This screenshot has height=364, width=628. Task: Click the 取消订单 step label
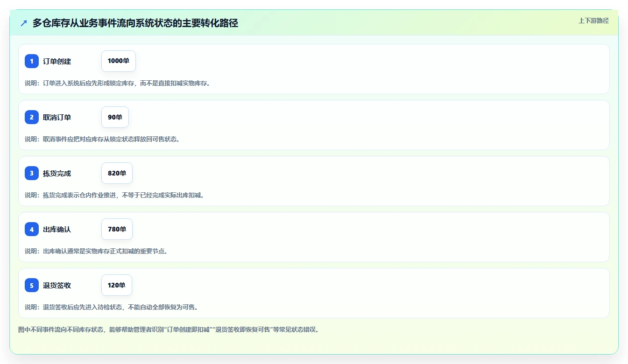pos(57,117)
